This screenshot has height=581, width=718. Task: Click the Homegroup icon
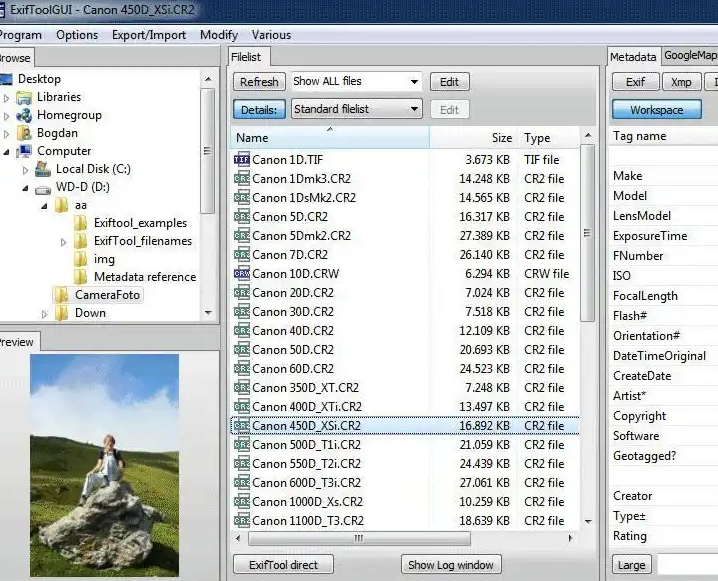(x=24, y=115)
